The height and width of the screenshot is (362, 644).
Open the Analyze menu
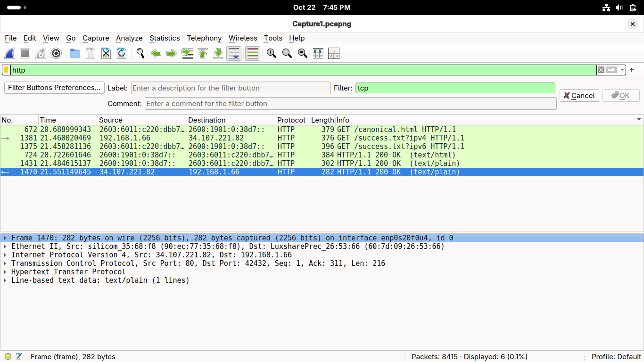(x=129, y=38)
